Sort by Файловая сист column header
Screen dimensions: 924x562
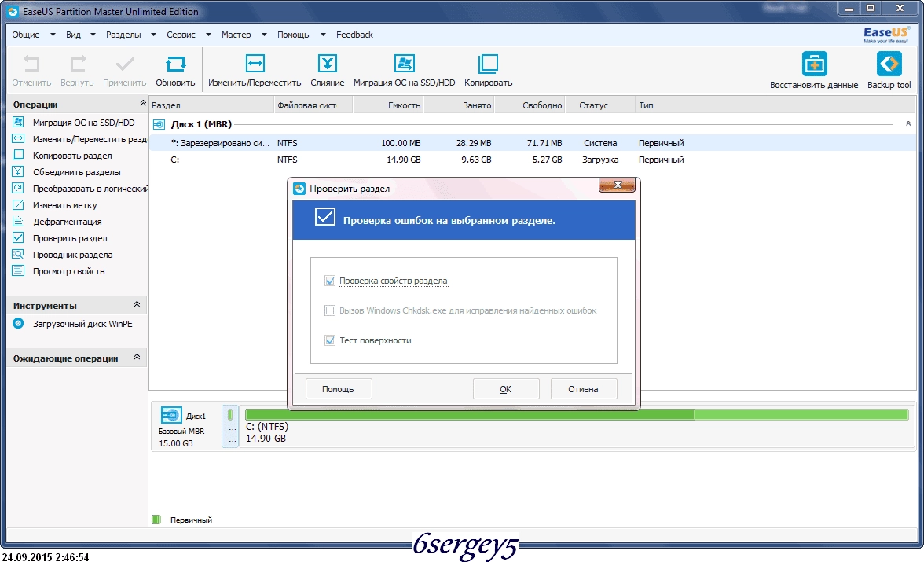pyautogui.click(x=313, y=105)
